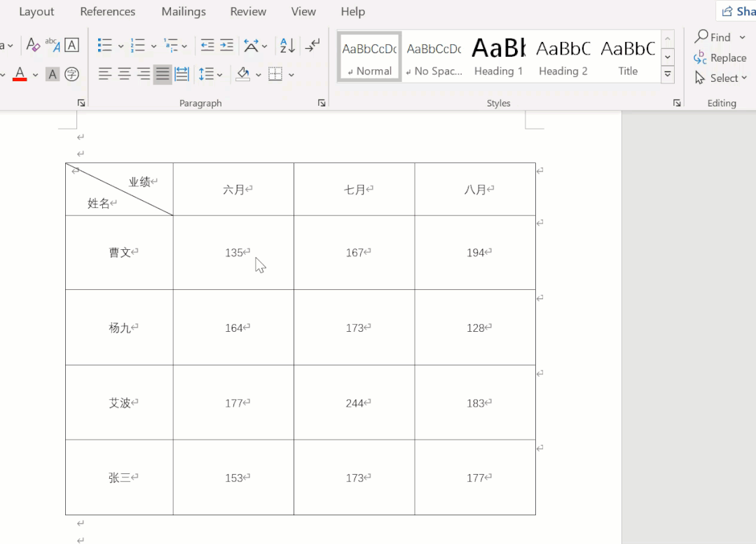This screenshot has width=756, height=544.
Task: Click the Replace button
Action: coord(720,58)
